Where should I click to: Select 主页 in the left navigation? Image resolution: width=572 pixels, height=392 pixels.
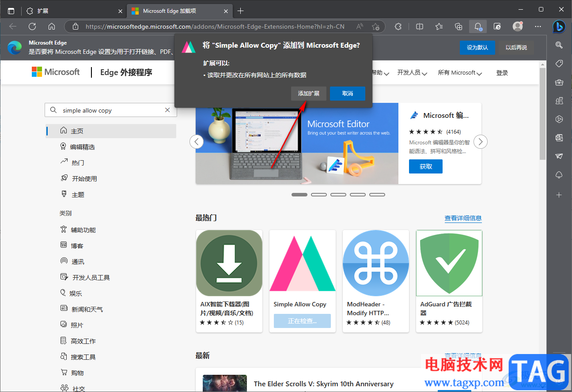[111, 131]
